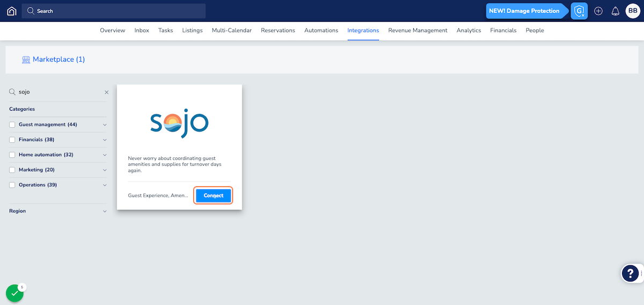This screenshot has width=644, height=305.
Task: Expand the Operations category chevron
Action: coord(105,185)
